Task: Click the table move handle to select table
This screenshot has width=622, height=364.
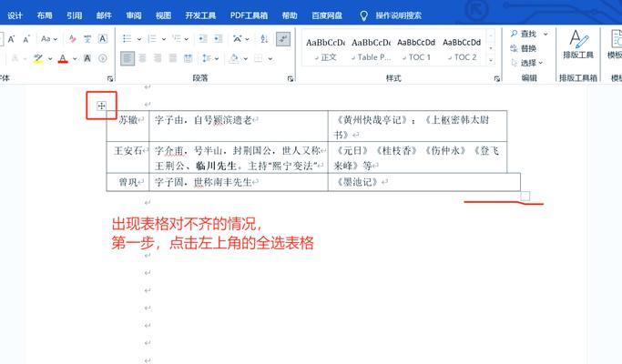Action: pyautogui.click(x=102, y=106)
